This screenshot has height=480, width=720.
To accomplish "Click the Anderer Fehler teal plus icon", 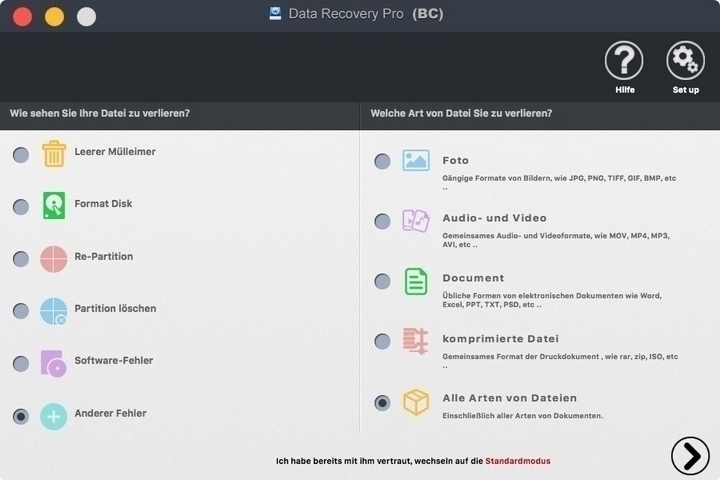I will coord(53,416).
